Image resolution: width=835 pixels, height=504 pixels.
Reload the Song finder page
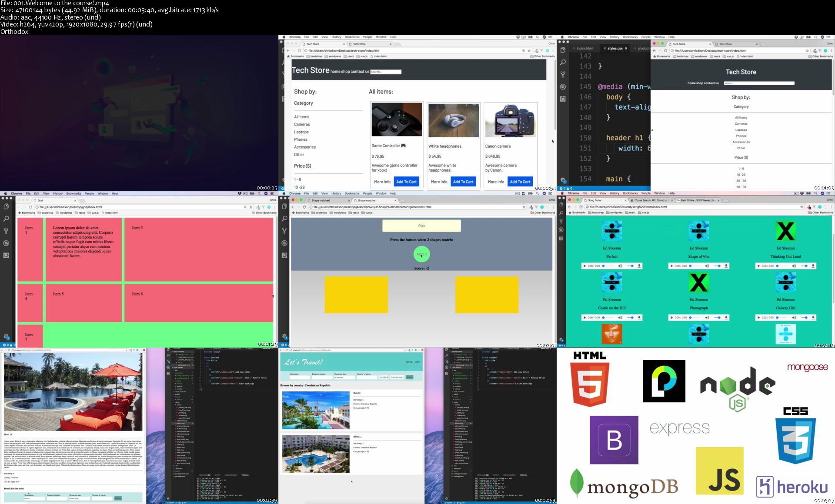coord(581,207)
